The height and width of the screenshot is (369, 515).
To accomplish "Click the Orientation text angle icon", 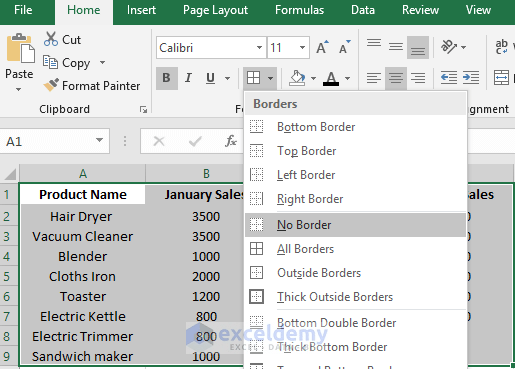I will coord(449,47).
